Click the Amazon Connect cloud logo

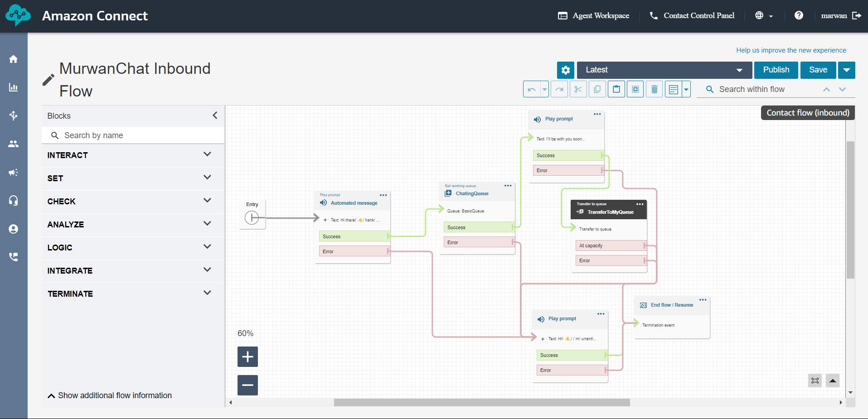pyautogui.click(x=18, y=15)
